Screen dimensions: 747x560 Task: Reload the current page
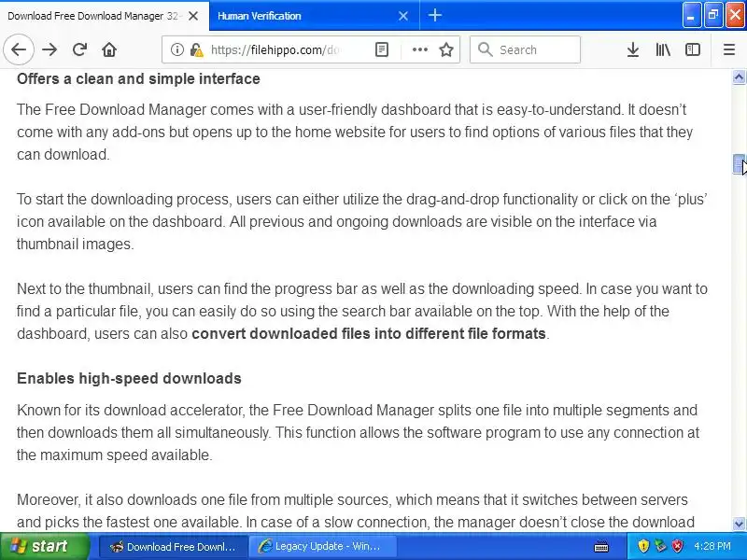tap(79, 49)
